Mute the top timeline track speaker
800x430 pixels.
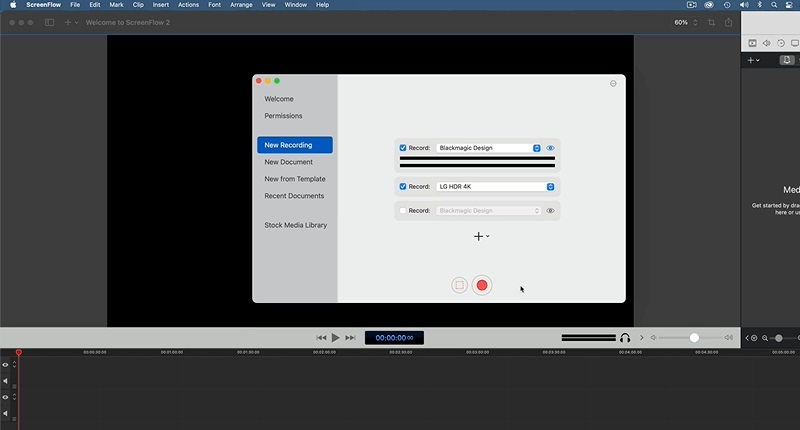(x=5, y=381)
